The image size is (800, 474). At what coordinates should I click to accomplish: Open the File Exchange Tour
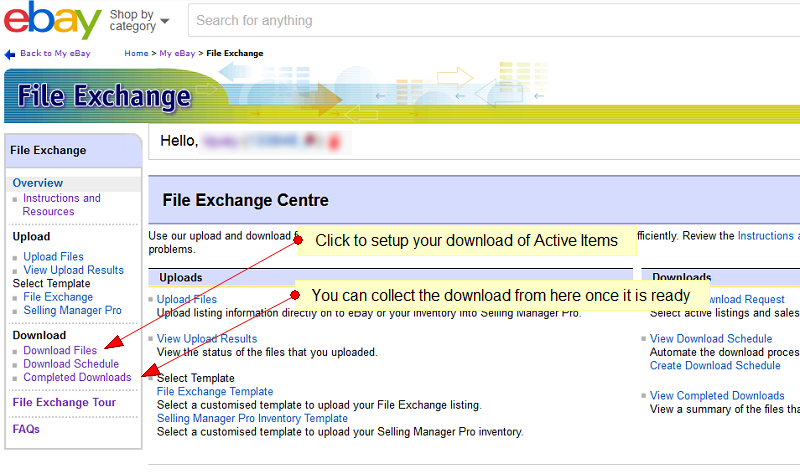pos(64,403)
